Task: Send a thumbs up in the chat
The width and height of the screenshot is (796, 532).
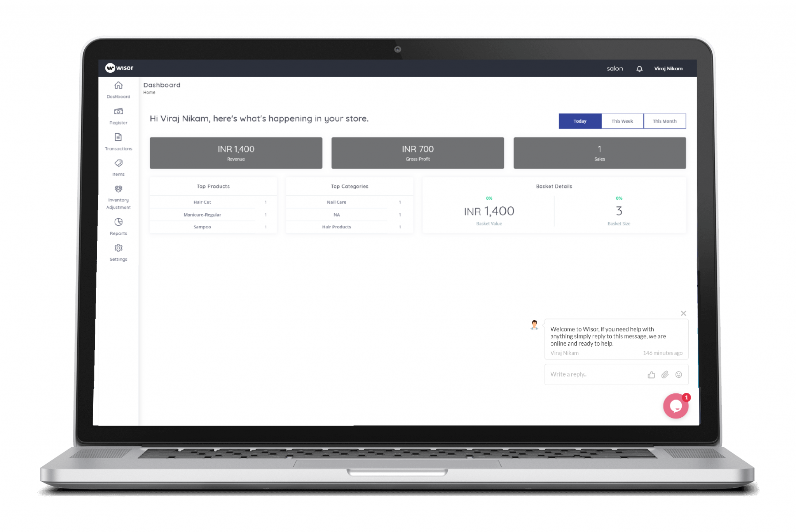Action: (x=651, y=374)
